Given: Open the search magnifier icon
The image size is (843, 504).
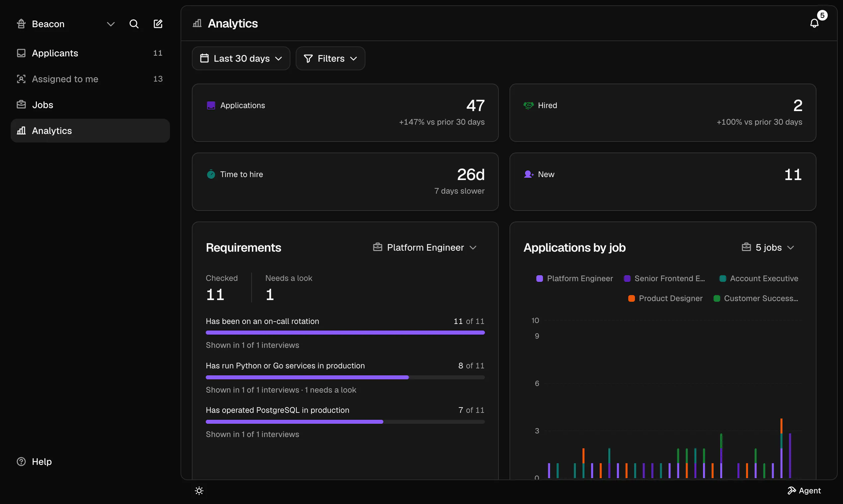Looking at the screenshot, I should tap(134, 24).
